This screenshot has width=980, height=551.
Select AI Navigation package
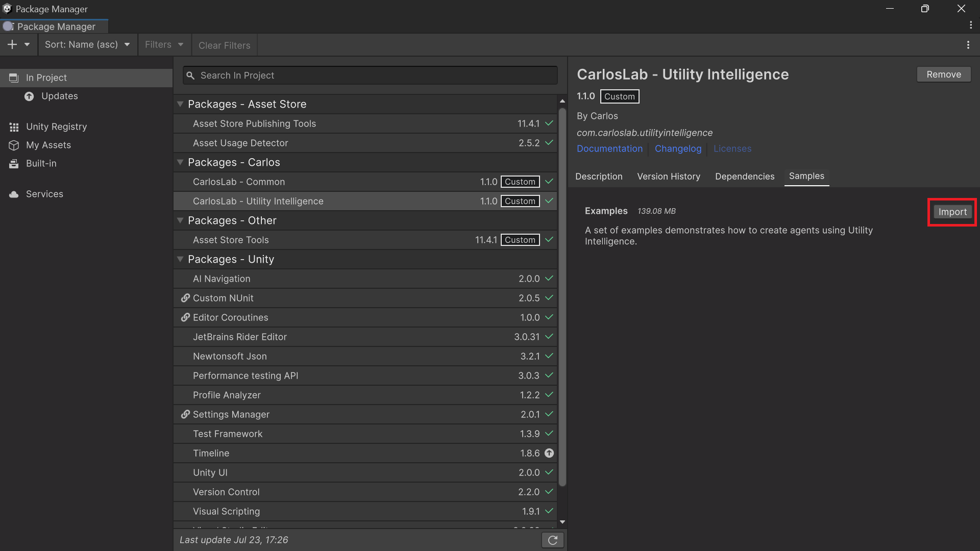(x=365, y=279)
